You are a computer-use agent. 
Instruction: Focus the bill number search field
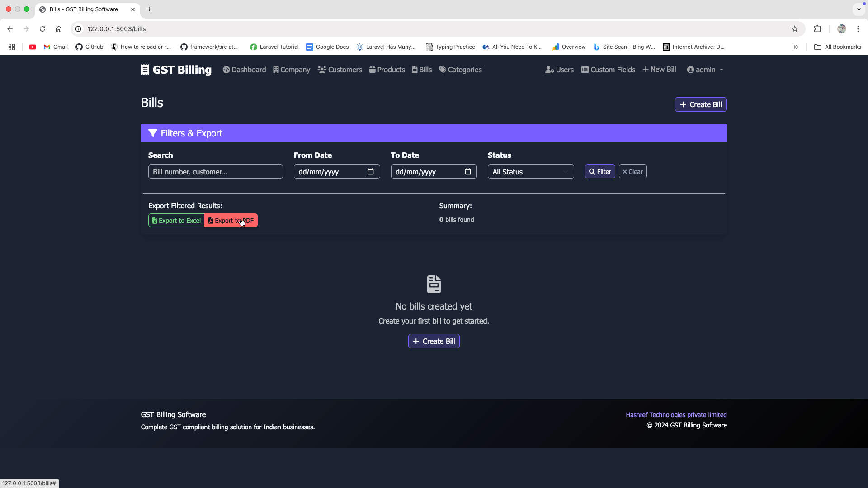click(215, 172)
